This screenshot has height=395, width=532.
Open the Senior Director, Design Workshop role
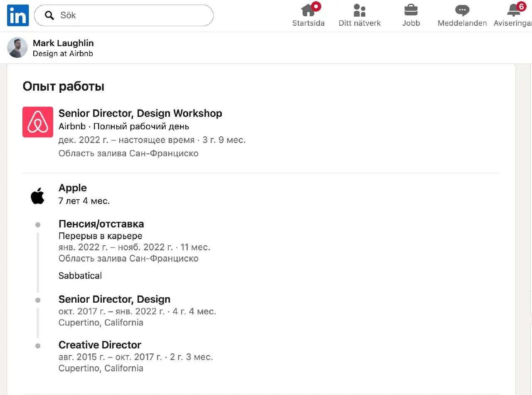tap(140, 113)
